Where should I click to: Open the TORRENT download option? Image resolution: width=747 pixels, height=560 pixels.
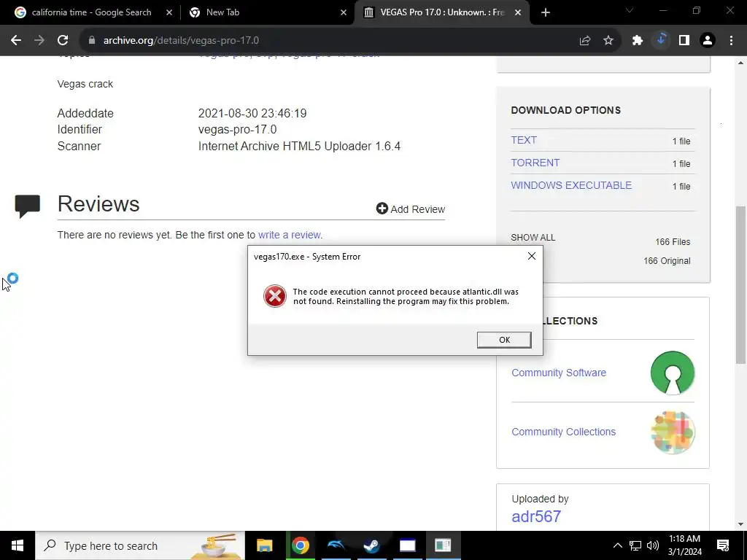[535, 163]
